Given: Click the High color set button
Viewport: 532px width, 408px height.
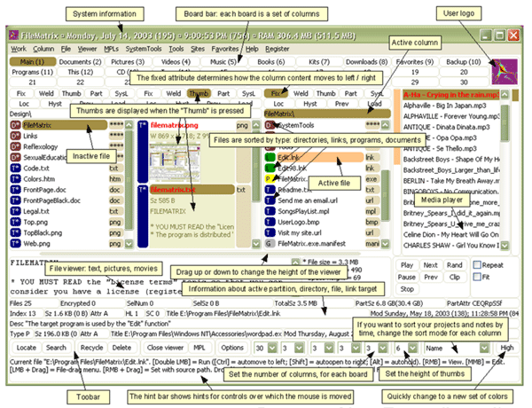Looking at the screenshot, I should (507, 348).
